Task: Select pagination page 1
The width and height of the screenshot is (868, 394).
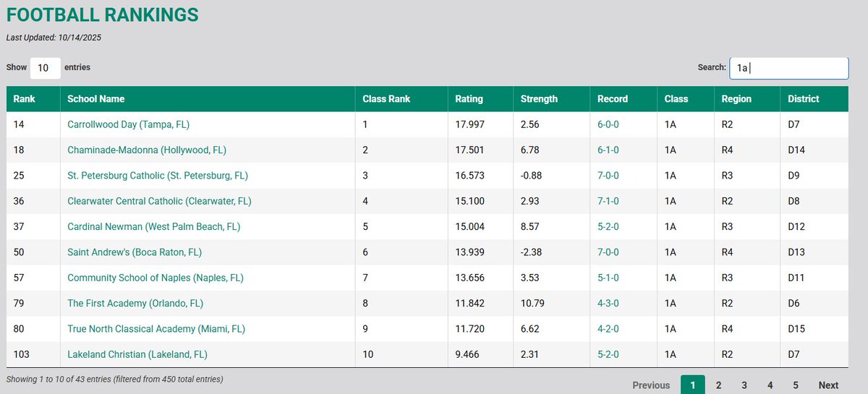Action: pyautogui.click(x=693, y=385)
